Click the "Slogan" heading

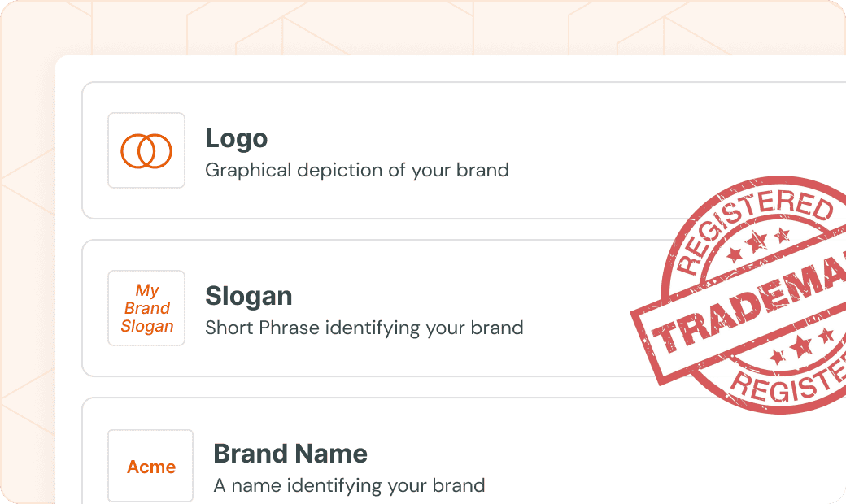tap(248, 296)
